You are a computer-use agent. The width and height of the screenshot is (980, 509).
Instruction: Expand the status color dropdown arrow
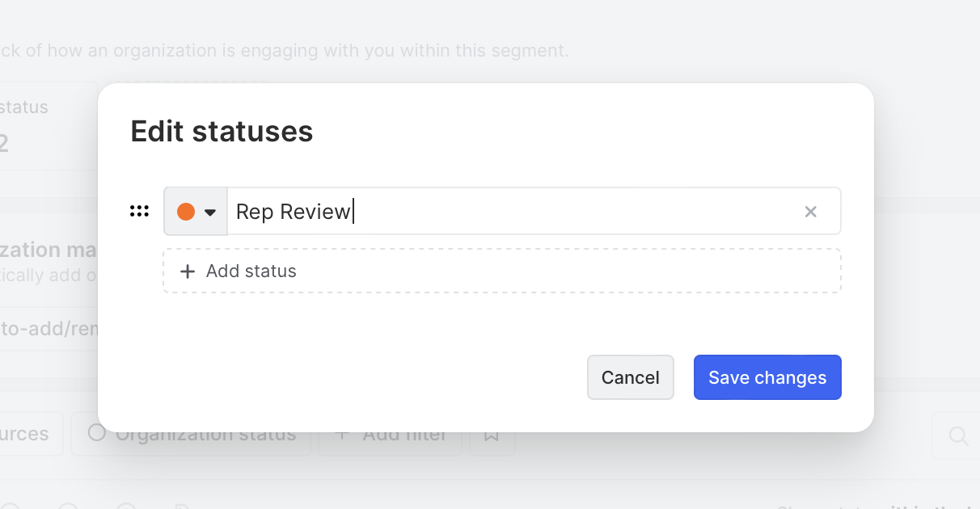210,212
